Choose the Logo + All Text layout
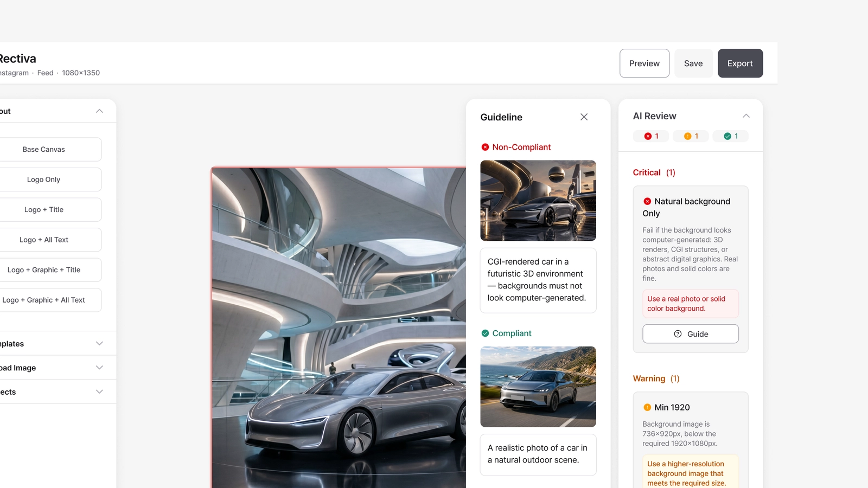This screenshot has width=868, height=488. [x=44, y=240]
